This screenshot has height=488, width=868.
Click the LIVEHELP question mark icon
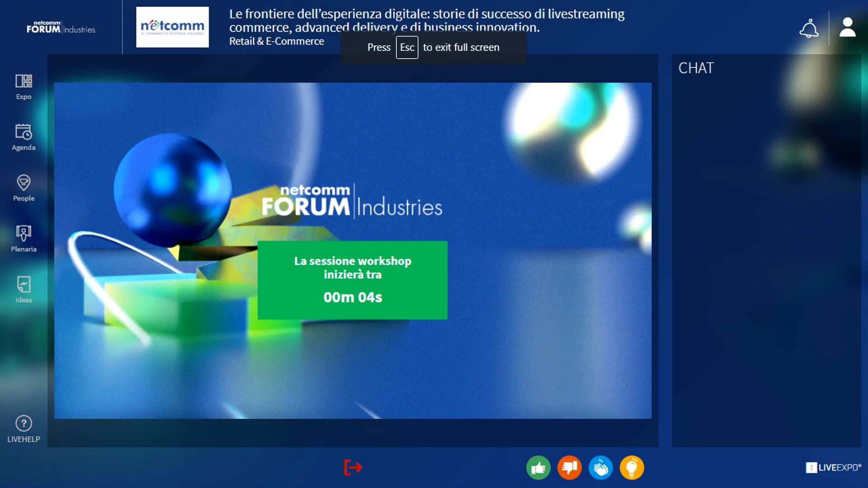(x=24, y=423)
